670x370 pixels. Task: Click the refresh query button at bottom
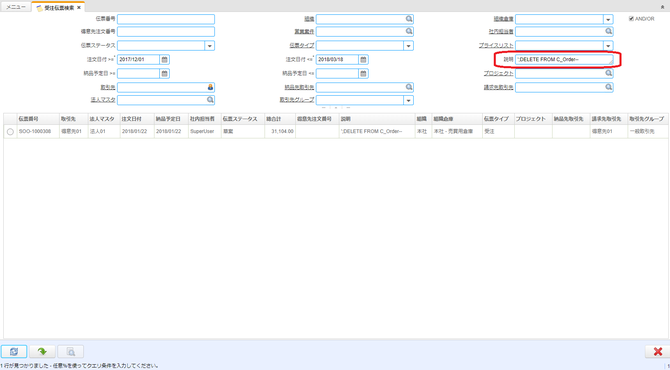click(x=14, y=351)
